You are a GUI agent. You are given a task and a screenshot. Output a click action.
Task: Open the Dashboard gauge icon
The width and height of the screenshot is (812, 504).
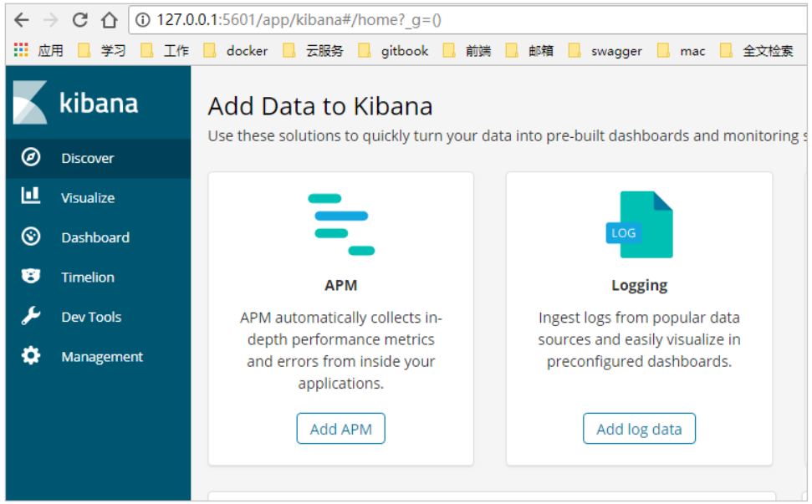pos(31,237)
